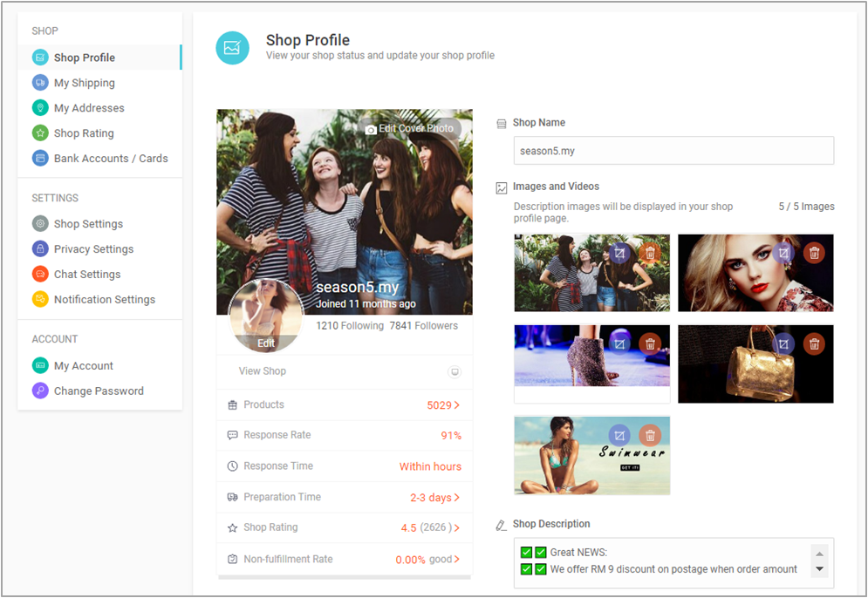This screenshot has height=598, width=868.
Task: Click the Response Rate 91% value
Action: pyautogui.click(x=451, y=435)
